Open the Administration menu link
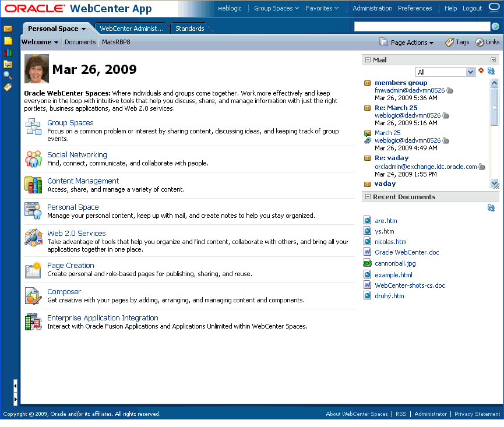The image size is (504, 427). pyautogui.click(x=372, y=8)
